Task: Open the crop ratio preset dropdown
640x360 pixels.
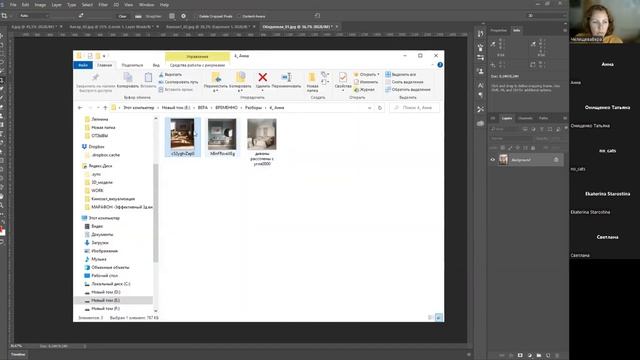Action: tap(34, 16)
